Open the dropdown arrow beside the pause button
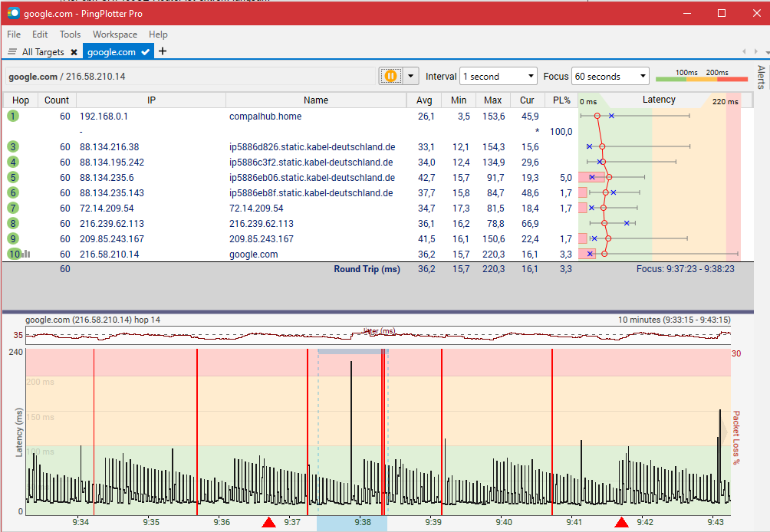Image resolution: width=770 pixels, height=532 pixels. click(410, 76)
